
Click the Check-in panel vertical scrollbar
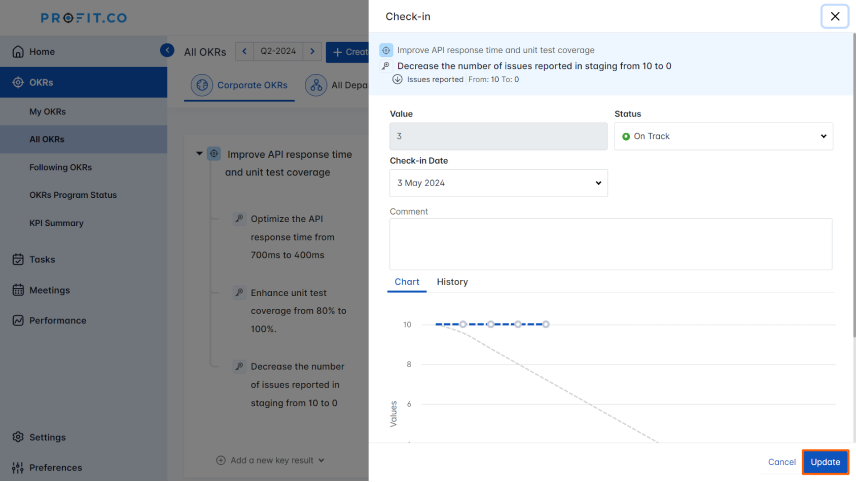click(853, 186)
